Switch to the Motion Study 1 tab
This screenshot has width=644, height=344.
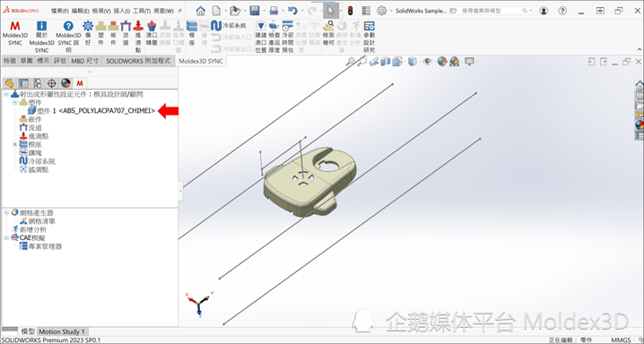click(x=62, y=331)
